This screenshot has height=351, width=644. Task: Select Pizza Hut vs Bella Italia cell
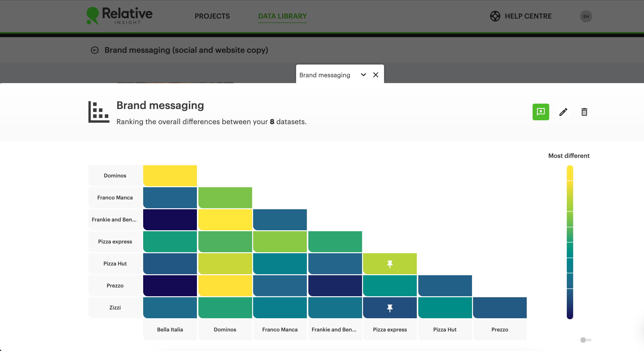(x=170, y=264)
